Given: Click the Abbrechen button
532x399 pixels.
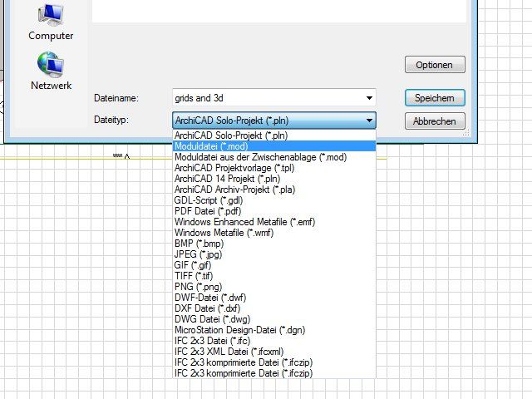Looking at the screenshot, I should pos(435,121).
